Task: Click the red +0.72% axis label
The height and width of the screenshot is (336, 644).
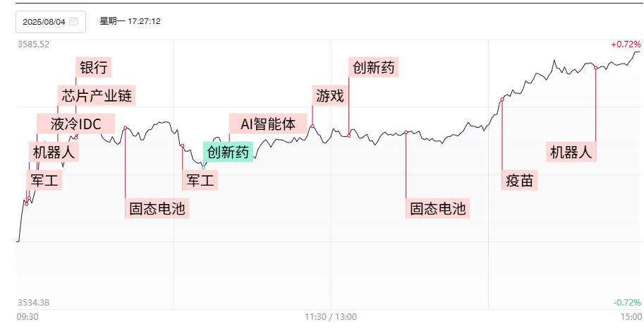Action: [626, 44]
